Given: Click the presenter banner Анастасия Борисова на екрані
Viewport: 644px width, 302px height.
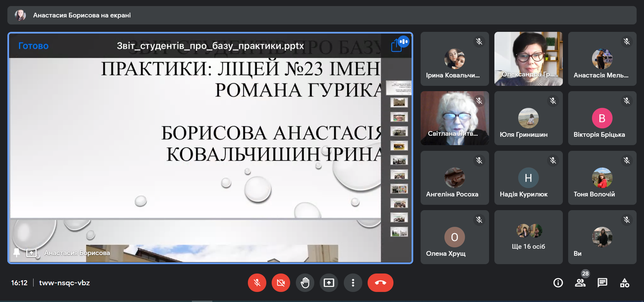Looking at the screenshot, I should point(82,15).
